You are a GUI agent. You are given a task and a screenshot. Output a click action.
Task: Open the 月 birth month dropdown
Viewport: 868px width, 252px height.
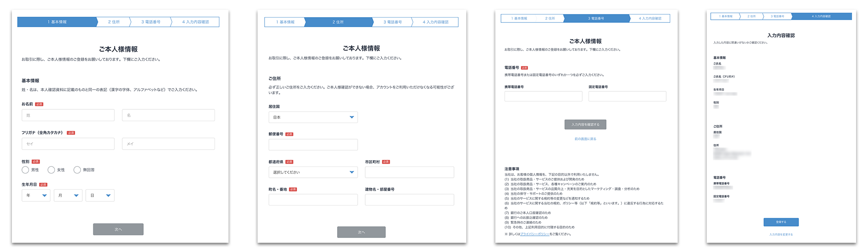[x=68, y=195]
